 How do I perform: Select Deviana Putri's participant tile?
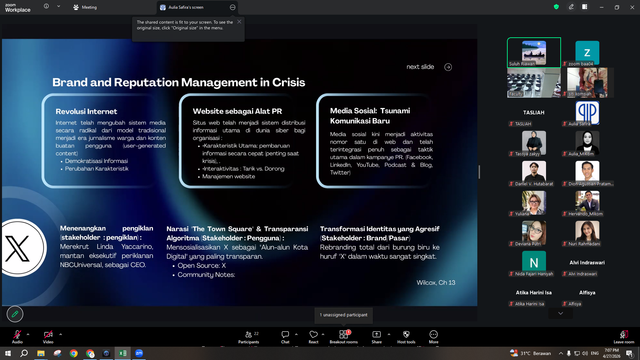point(534,233)
